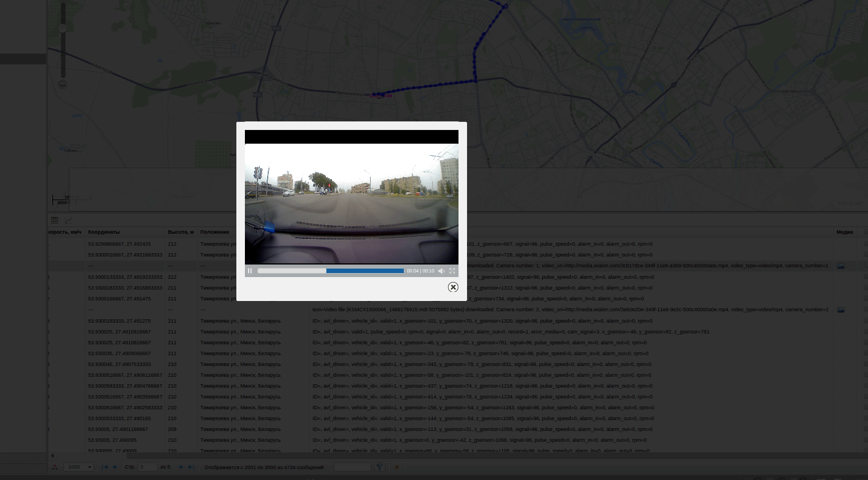Click the page number input field
This screenshot has width=868, height=480.
148,467
